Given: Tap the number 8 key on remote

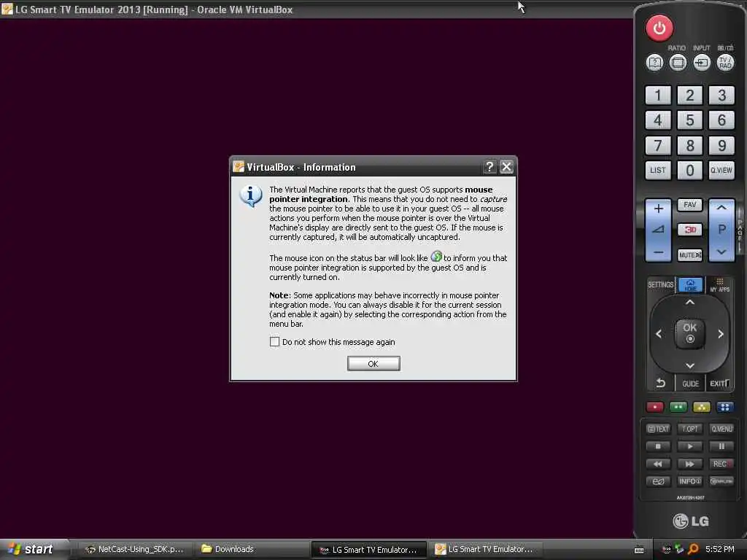Looking at the screenshot, I should [x=690, y=145].
